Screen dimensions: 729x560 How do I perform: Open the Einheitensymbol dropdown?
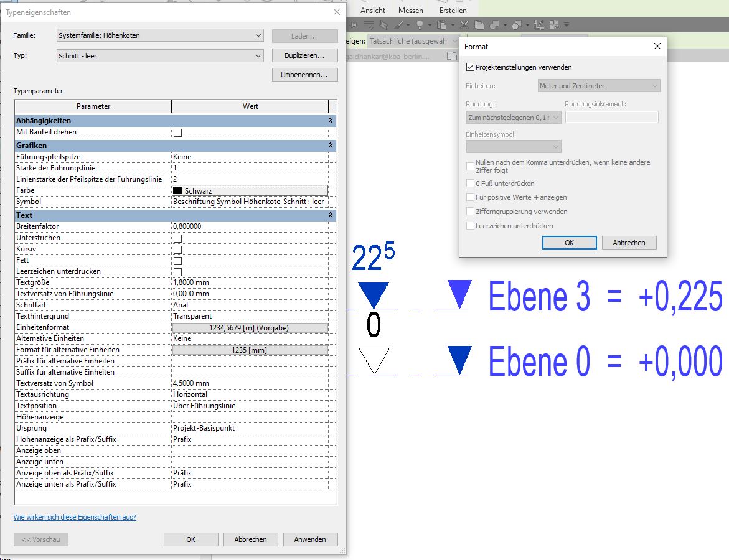tap(513, 146)
